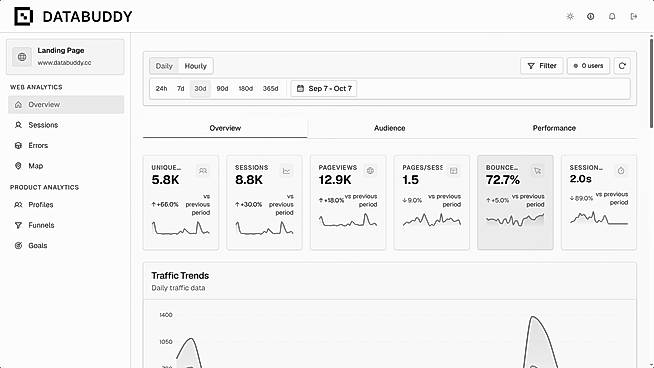Image resolution: width=654 pixels, height=368 pixels.
Task: Open Map in the sidebar
Action: click(66, 166)
